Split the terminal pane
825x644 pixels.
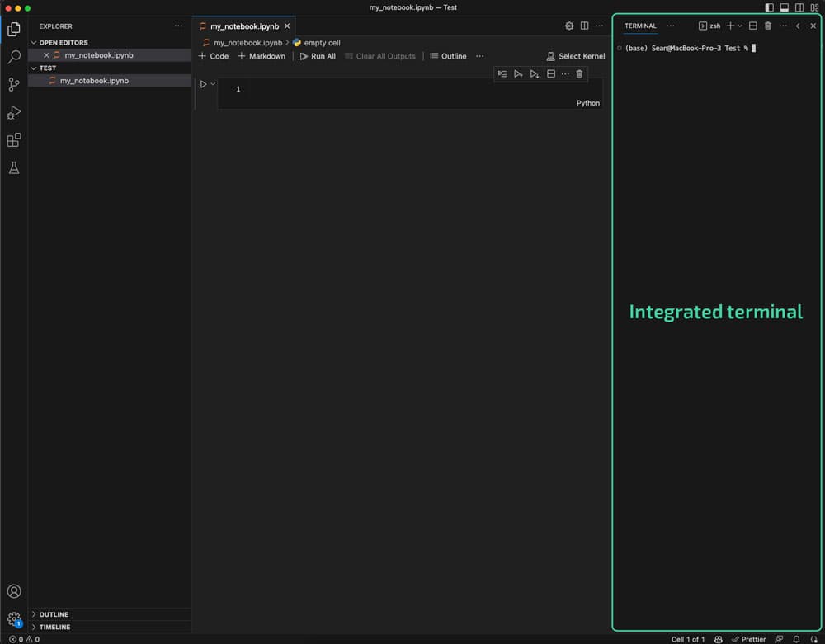(x=753, y=26)
